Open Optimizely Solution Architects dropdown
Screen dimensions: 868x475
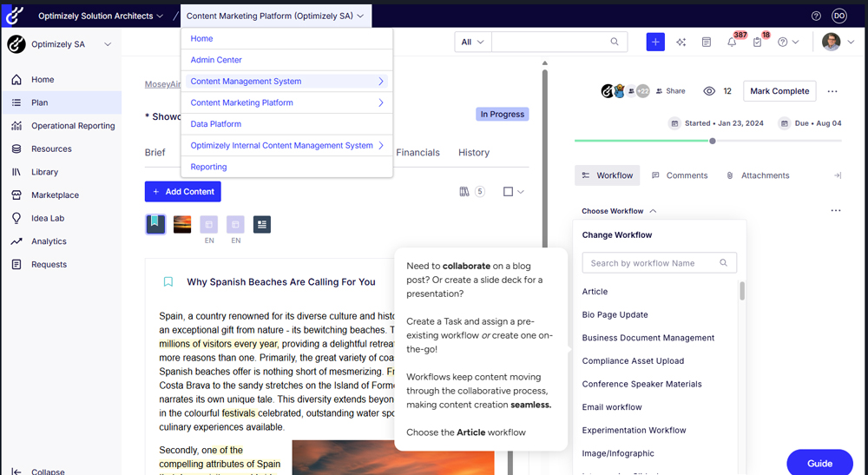pos(101,16)
